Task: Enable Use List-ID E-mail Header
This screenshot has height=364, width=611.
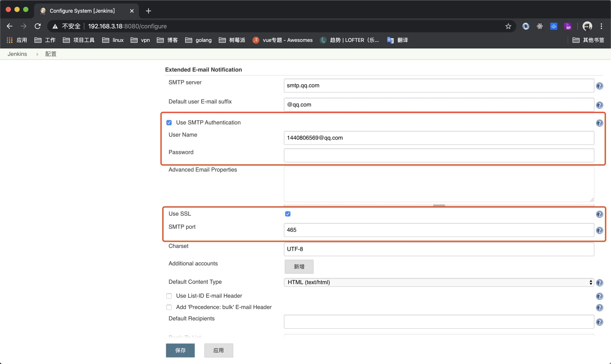Action: [x=169, y=296]
